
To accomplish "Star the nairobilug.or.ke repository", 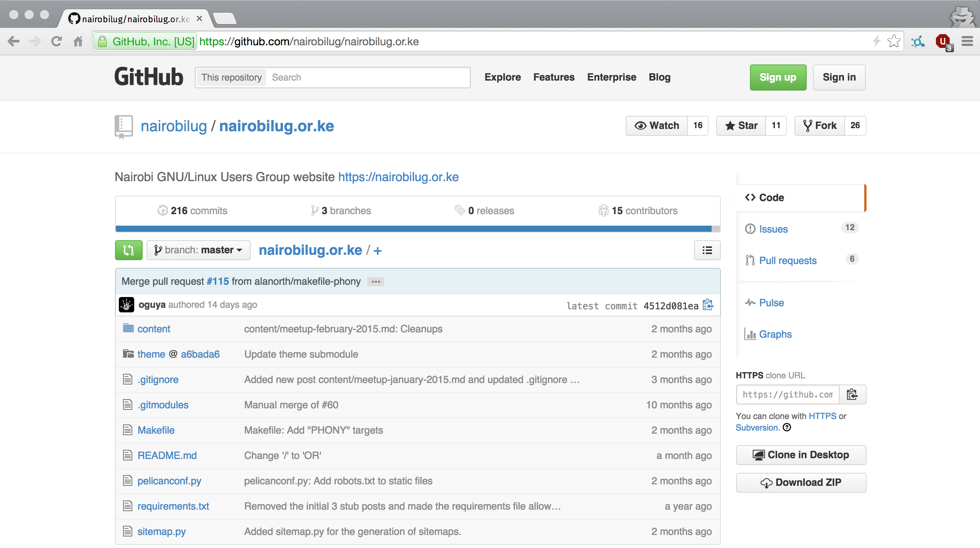I will (741, 125).
